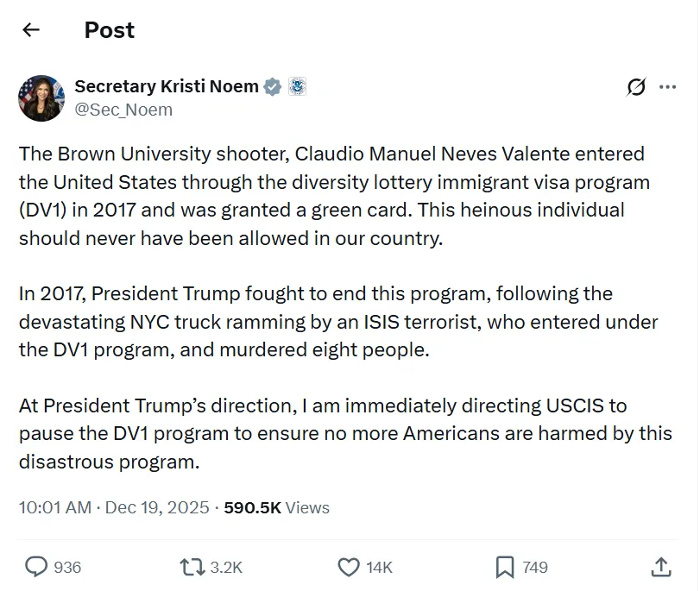Open Grok explain-this-post icon
The image size is (700, 591).
point(637,86)
